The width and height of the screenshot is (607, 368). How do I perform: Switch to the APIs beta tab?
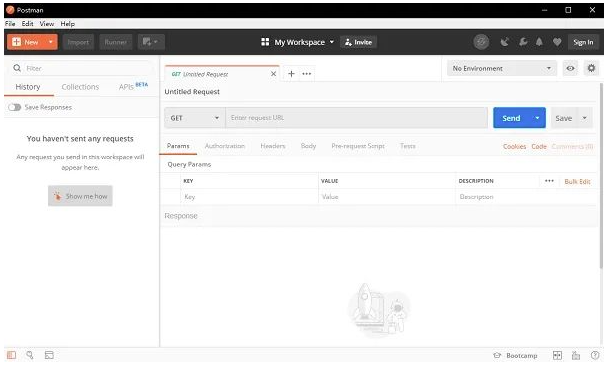pos(133,86)
